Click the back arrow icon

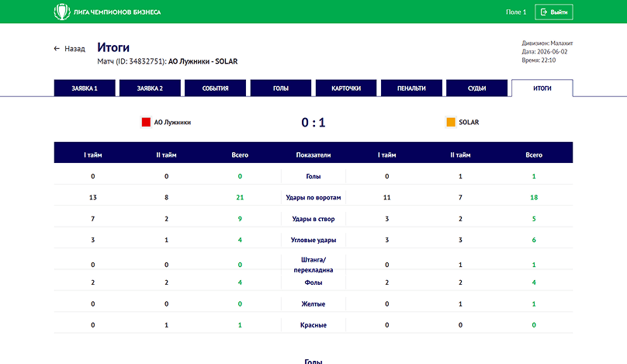click(57, 49)
